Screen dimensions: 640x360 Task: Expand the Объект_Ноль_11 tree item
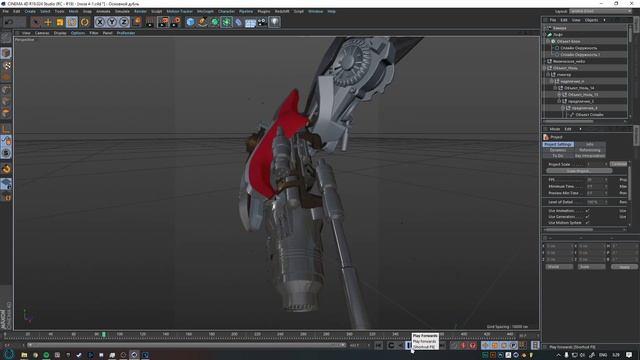click(559, 95)
